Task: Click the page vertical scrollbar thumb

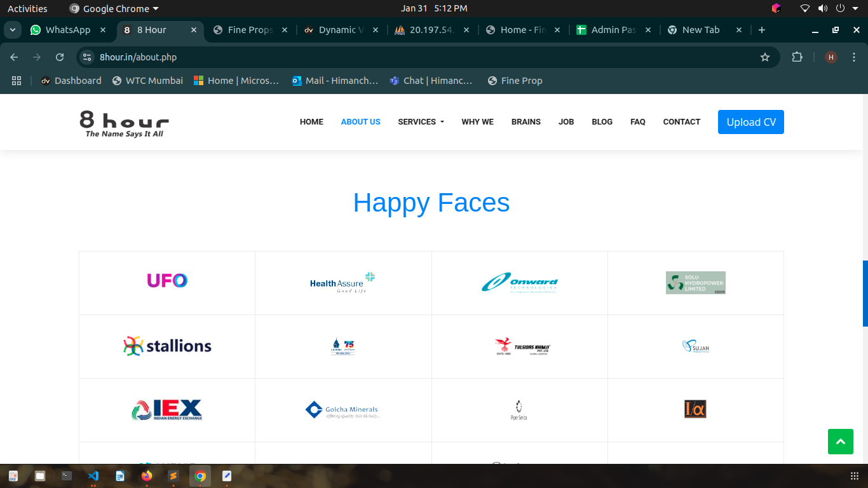Action: (x=865, y=294)
